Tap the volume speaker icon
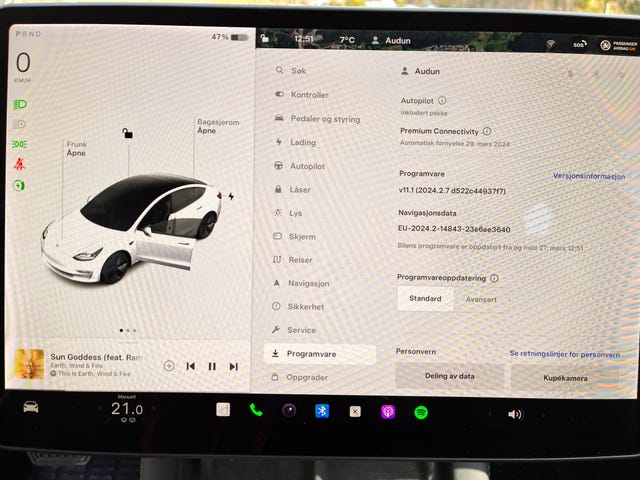Viewport: 640px width, 480px height. [515, 415]
